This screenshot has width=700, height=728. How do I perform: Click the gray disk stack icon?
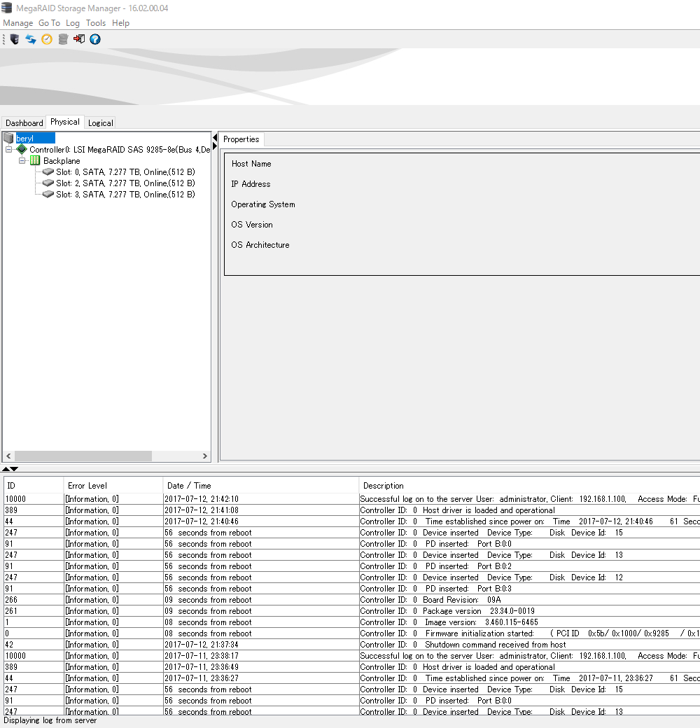pyautogui.click(x=63, y=39)
